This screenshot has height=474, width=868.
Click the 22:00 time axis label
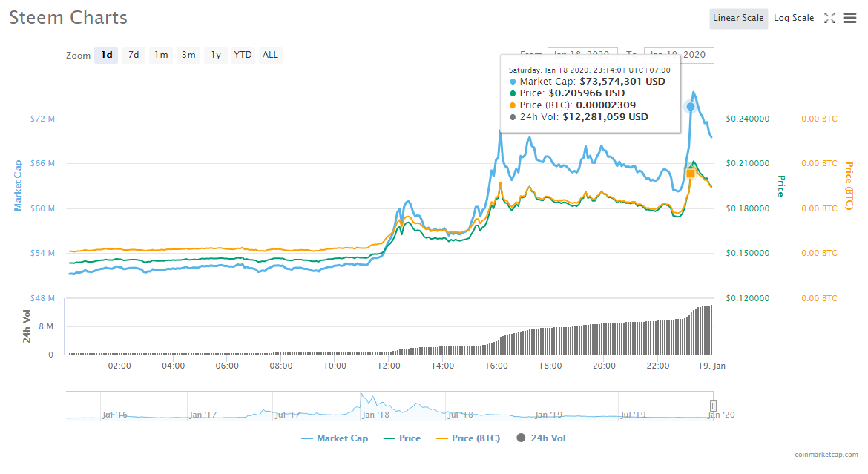657,366
